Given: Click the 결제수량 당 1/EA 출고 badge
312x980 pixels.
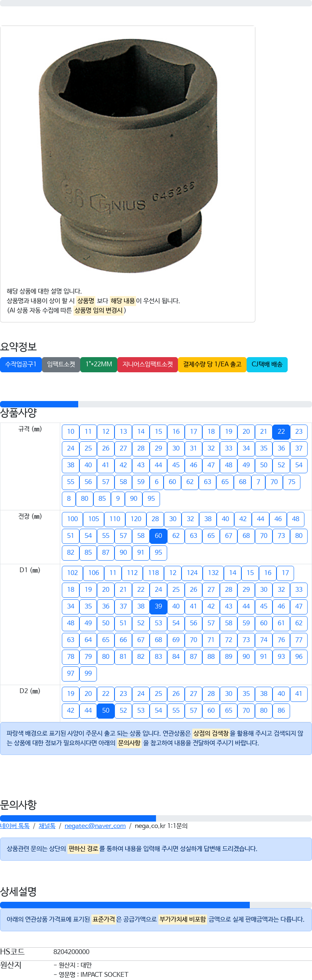Looking at the screenshot, I should 212,364.
